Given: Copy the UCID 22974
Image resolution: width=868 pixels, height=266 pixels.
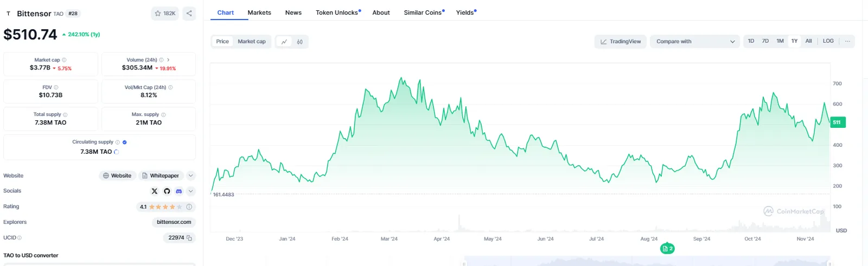Looking at the screenshot, I should click(189, 238).
